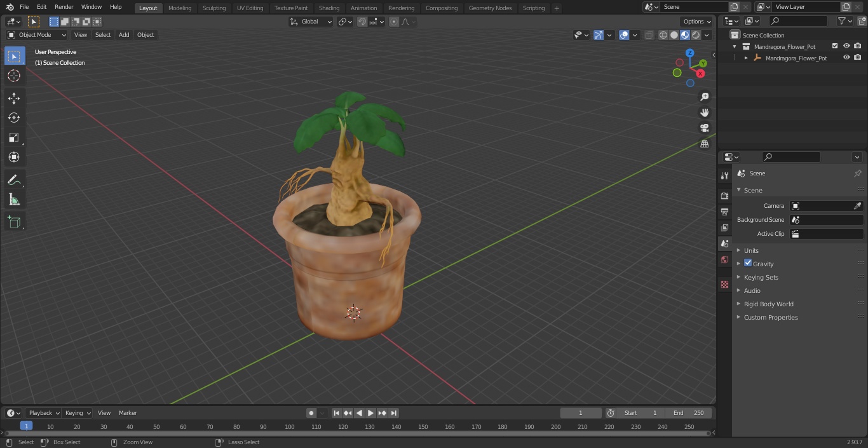This screenshot has height=448, width=868.
Task: Click the eyedropper next to Camera field
Action: (857, 206)
